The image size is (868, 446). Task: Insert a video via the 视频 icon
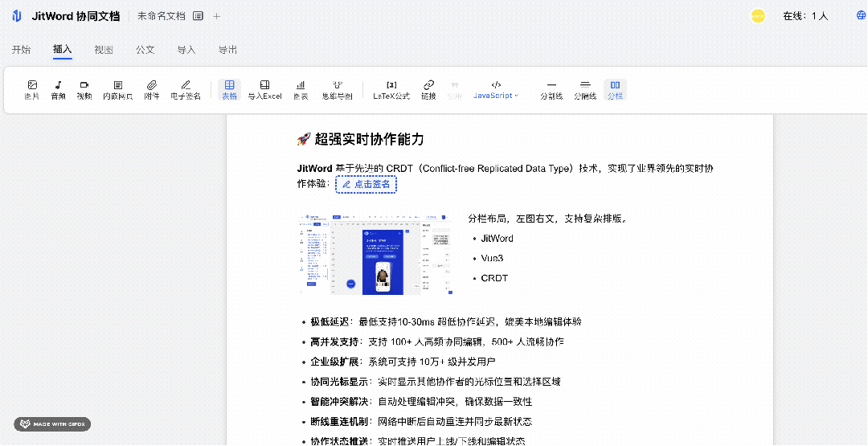pyautogui.click(x=84, y=90)
